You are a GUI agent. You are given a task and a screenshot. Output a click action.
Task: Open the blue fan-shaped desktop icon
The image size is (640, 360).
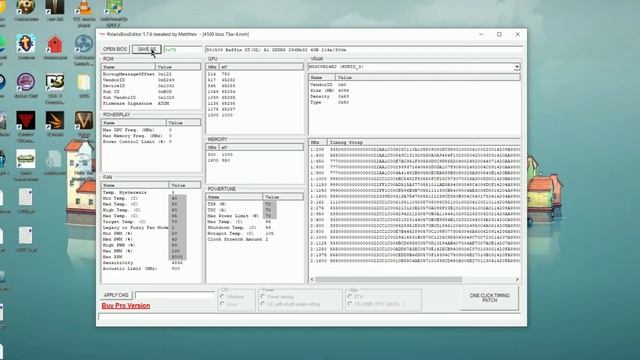click(84, 44)
